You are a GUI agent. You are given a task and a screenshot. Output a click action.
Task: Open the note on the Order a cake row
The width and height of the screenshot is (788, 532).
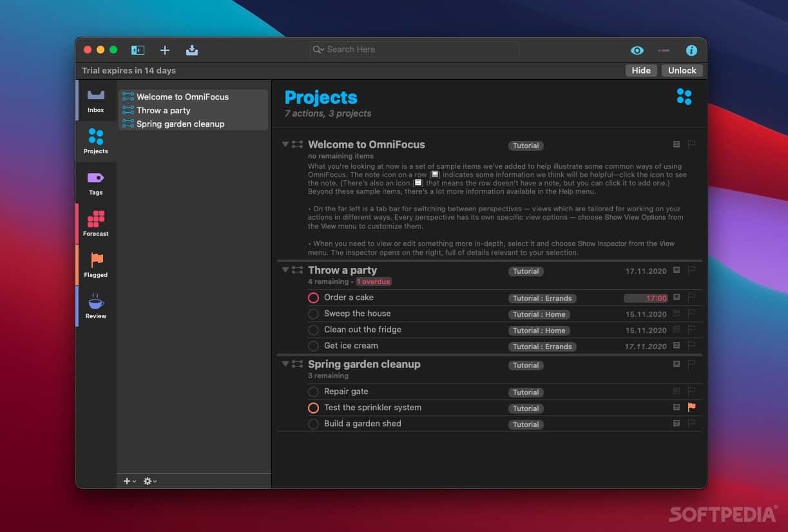677,297
